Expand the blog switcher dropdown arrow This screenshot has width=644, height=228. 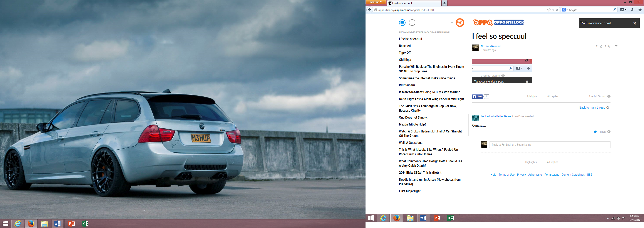[452, 23]
